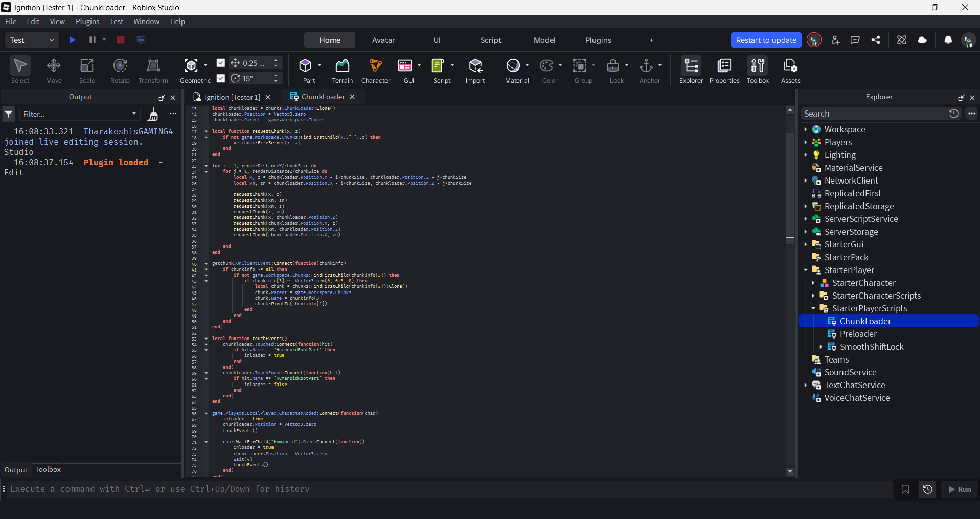The image size is (980, 519).
Task: Click the command bar input field
Action: (x=450, y=489)
